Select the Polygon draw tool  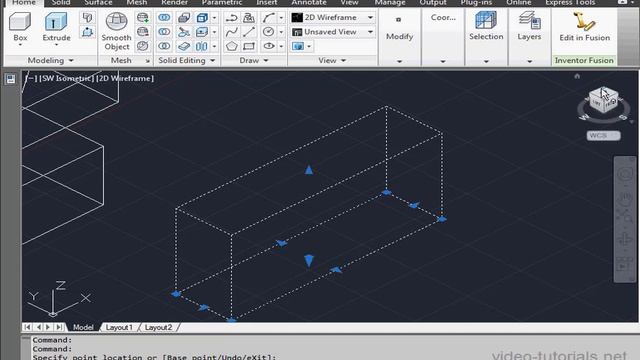[x=231, y=46]
